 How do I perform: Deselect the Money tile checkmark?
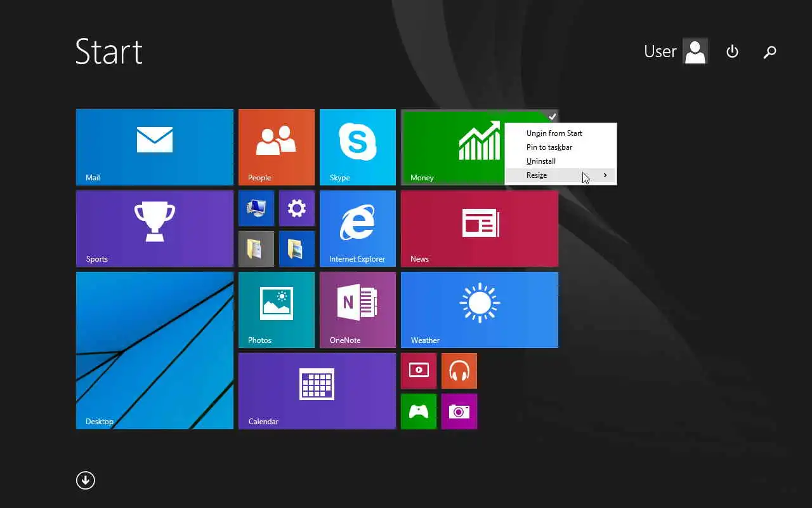coord(552,116)
